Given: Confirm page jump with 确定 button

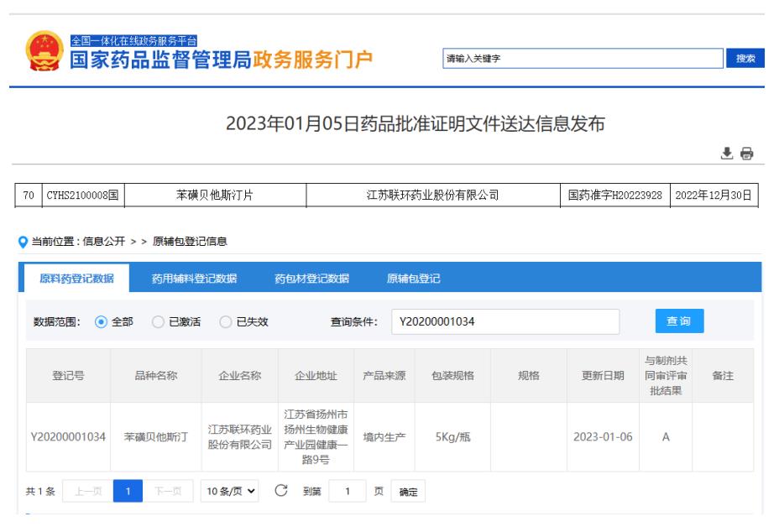Looking at the screenshot, I should click(x=409, y=491).
